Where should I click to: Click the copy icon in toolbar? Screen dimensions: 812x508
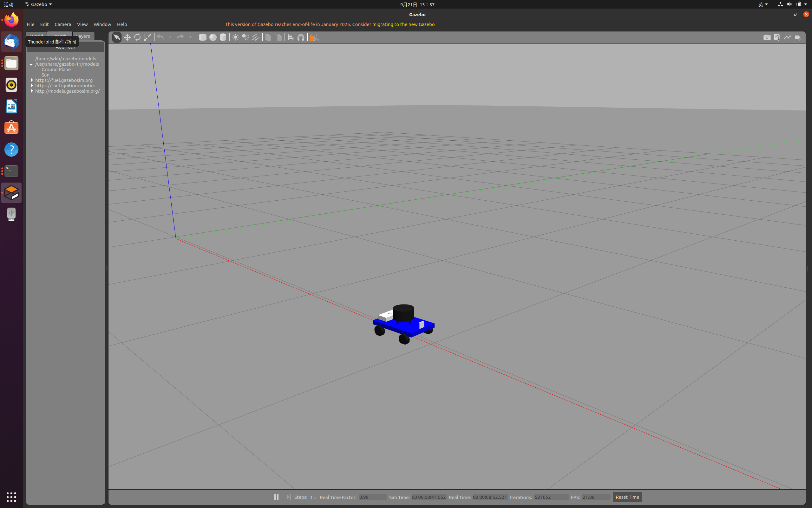(268, 37)
